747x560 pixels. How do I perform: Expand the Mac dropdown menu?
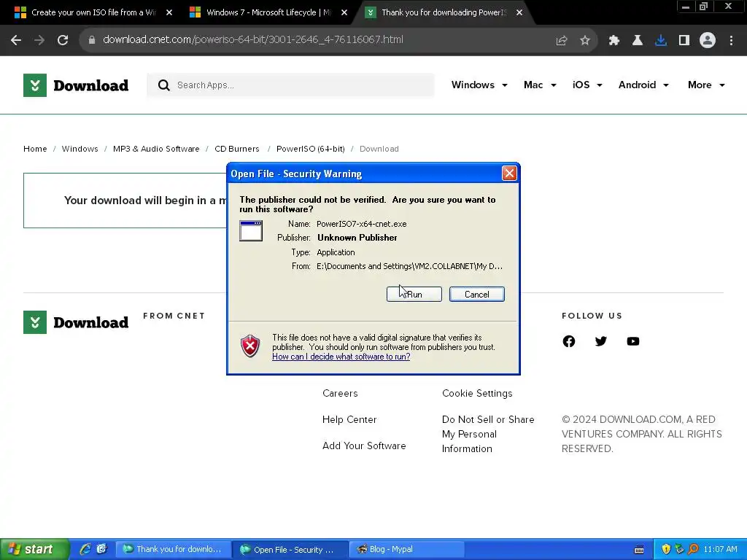[540, 85]
